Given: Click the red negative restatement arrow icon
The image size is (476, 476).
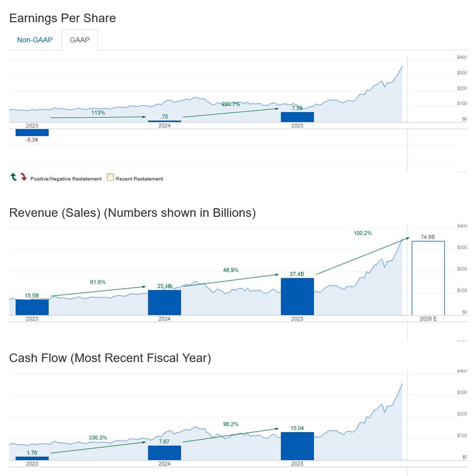Looking at the screenshot, I should coord(24,176).
